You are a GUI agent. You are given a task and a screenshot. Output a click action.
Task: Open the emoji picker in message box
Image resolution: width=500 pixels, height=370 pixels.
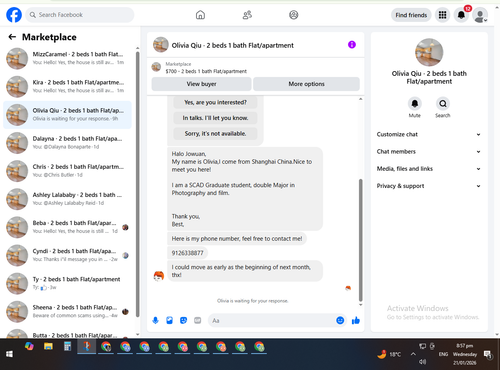[340, 320]
